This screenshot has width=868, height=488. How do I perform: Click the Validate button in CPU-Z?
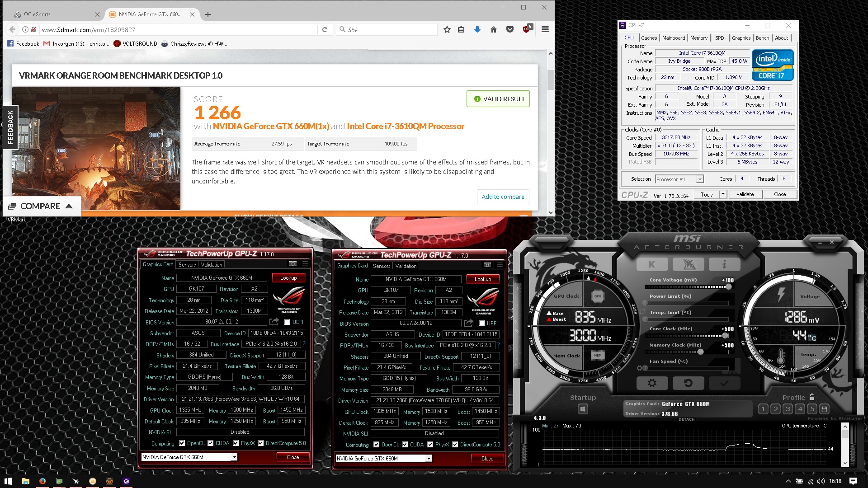(745, 194)
